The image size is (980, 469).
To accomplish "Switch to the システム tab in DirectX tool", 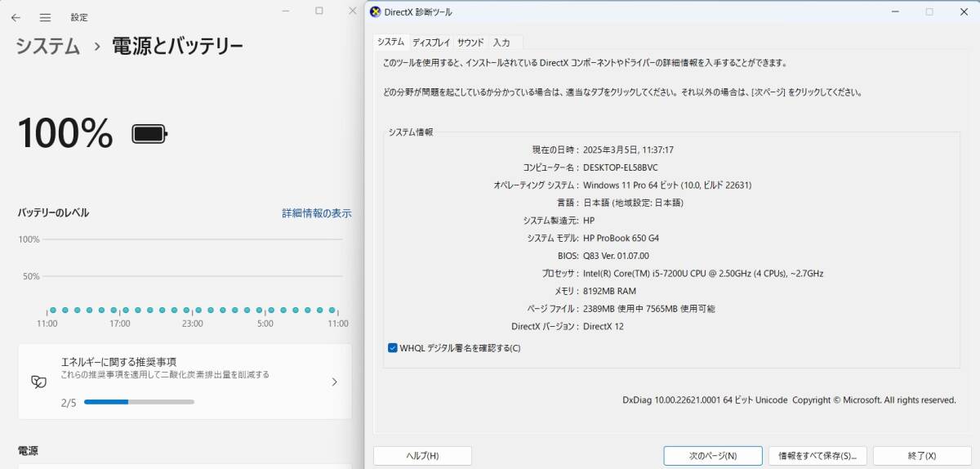I will (390, 42).
